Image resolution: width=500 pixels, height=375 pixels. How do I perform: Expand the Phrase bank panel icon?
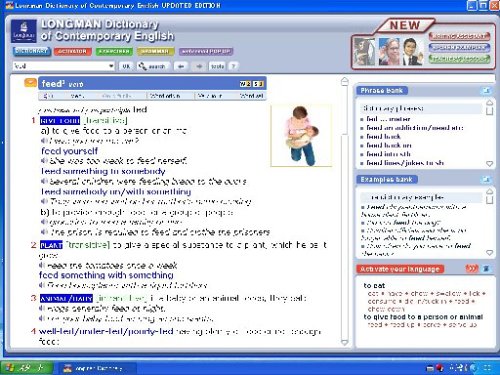click(486, 90)
